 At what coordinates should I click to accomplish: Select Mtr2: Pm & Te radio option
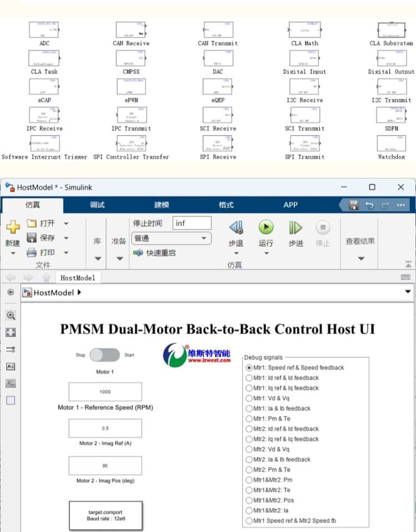pyautogui.click(x=268, y=469)
